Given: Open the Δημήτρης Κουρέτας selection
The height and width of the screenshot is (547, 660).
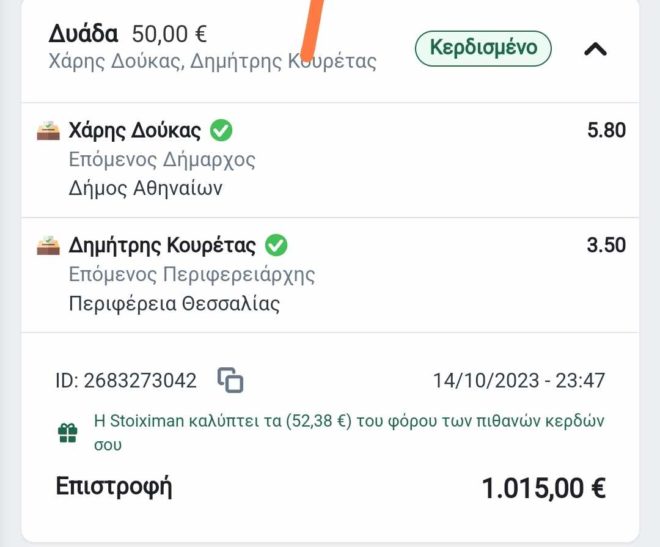Looking at the screenshot, I should 162,246.
